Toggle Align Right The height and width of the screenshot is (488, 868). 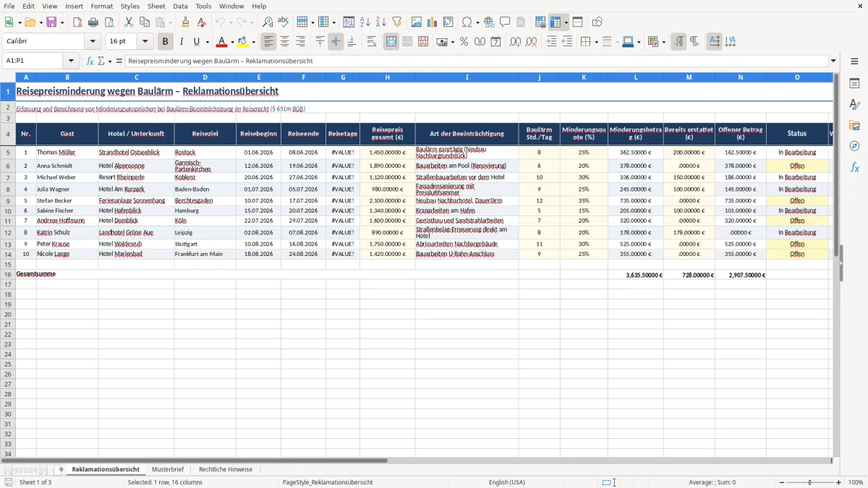point(300,42)
